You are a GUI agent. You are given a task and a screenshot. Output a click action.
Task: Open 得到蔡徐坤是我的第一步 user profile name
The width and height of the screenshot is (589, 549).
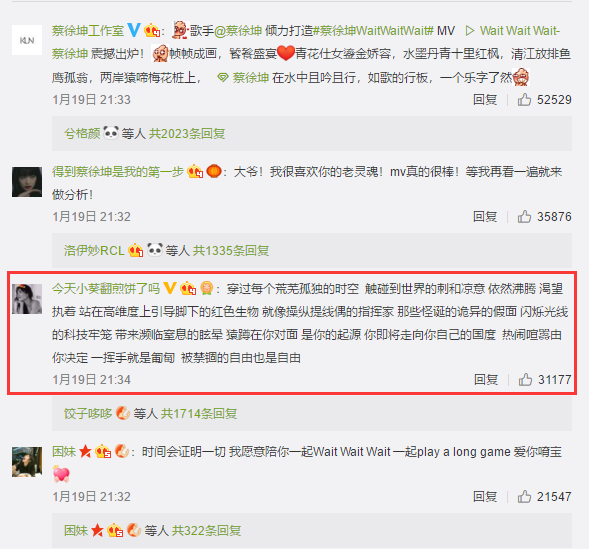click(118, 172)
